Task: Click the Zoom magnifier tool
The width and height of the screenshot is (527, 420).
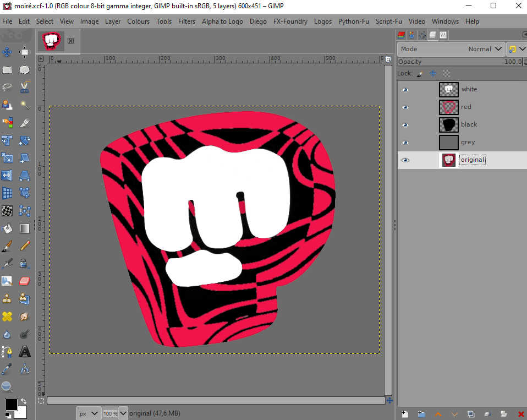Action: coord(7,386)
